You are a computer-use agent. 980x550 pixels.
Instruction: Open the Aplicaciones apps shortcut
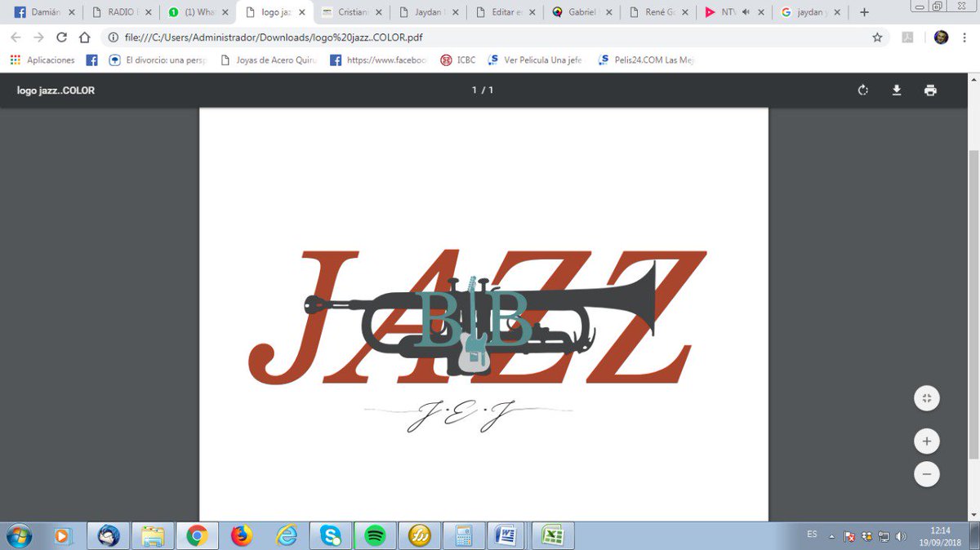click(42, 60)
